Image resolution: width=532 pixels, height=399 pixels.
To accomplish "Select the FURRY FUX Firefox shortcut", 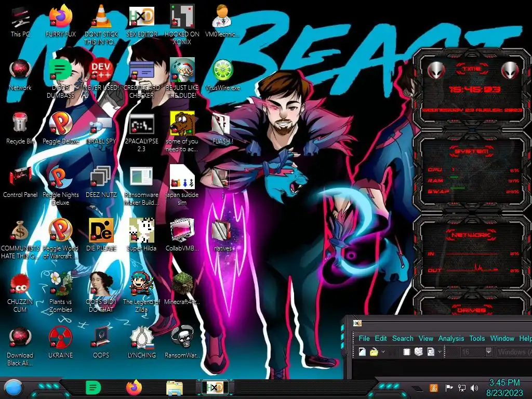I will coord(60,22).
